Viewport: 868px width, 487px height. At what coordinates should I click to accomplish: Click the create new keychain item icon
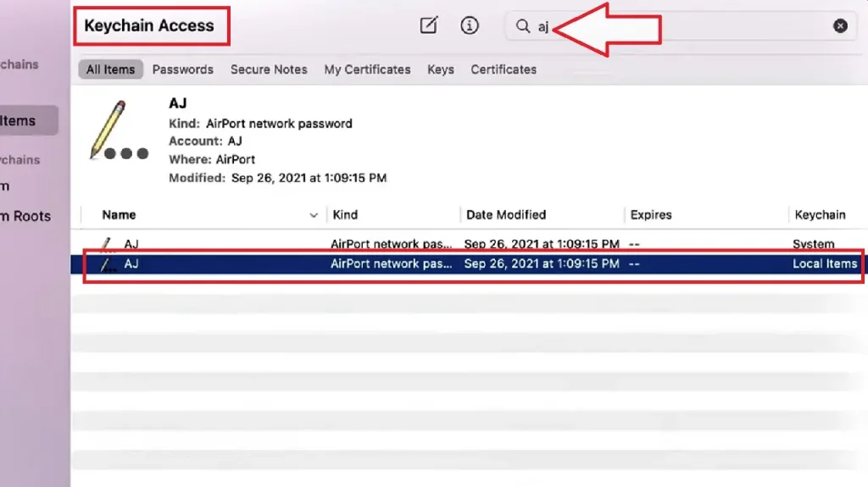[x=428, y=25]
